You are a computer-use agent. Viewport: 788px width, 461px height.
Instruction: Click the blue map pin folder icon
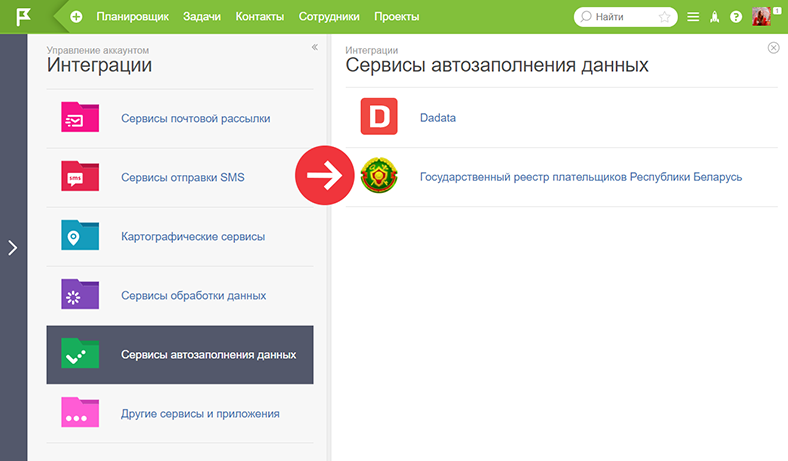pos(80,235)
